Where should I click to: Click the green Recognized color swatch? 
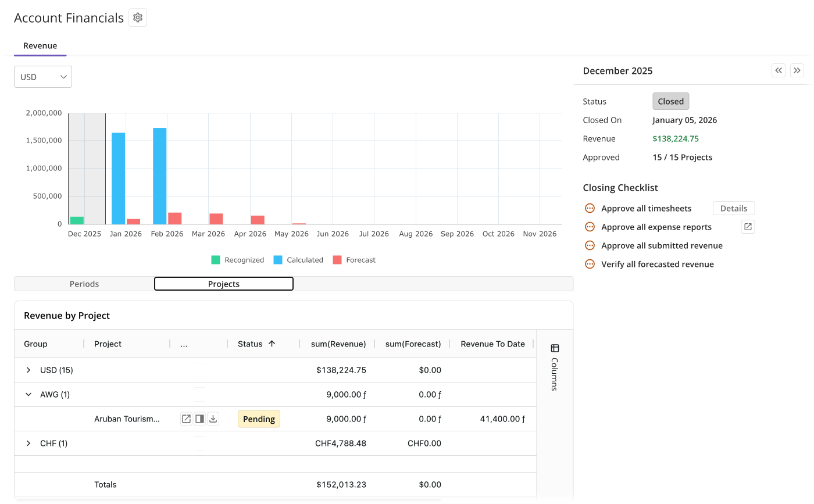(x=215, y=260)
